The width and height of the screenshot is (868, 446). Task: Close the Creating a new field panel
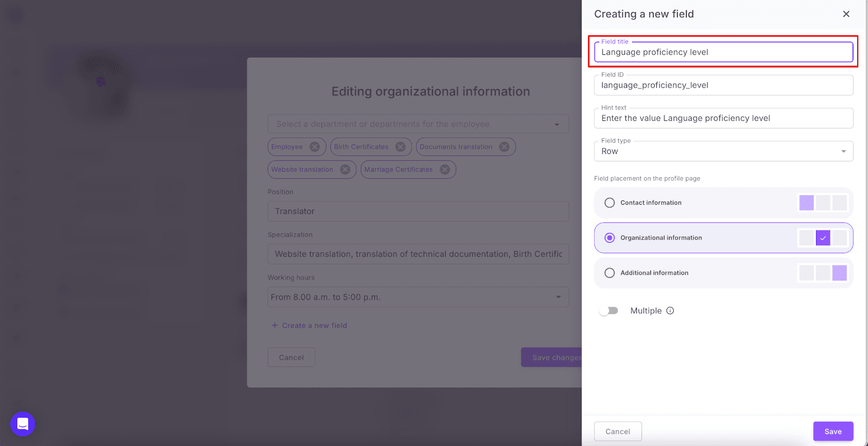846,14
